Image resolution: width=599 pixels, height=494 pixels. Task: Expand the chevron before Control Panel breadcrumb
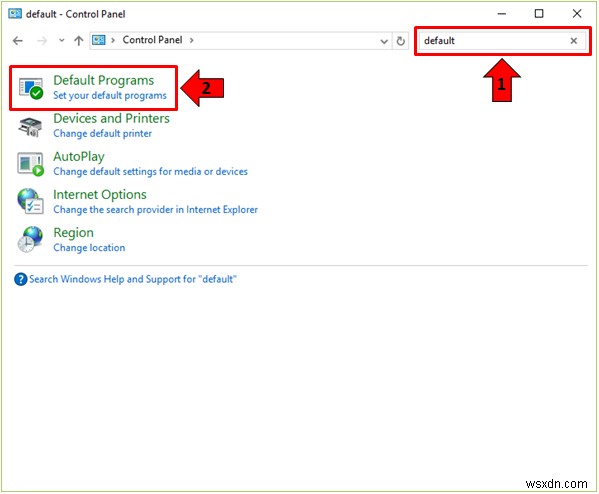(x=113, y=40)
